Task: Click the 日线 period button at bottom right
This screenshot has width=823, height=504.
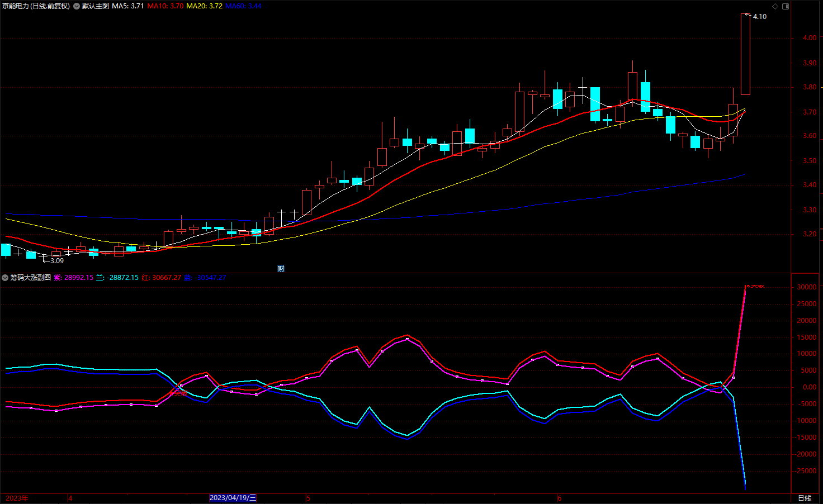Action: (x=805, y=498)
